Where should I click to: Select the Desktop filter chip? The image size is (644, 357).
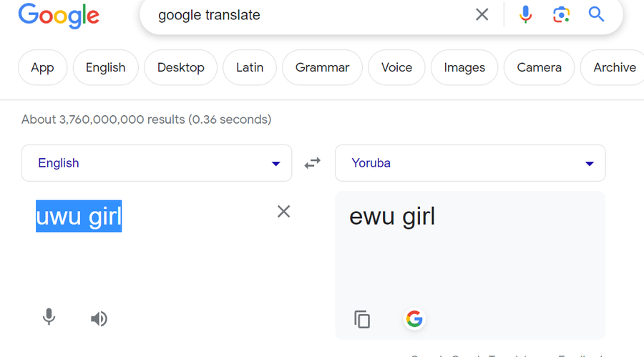pyautogui.click(x=181, y=67)
